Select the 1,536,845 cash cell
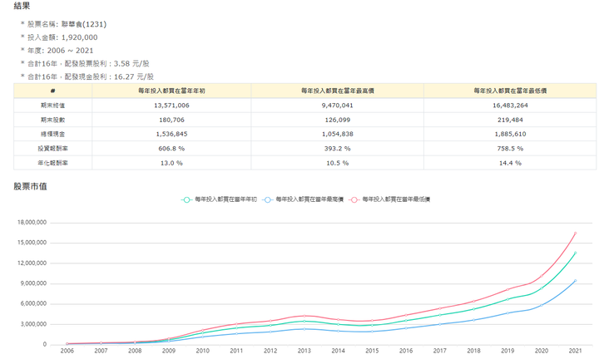This screenshot has height=364, width=599. point(171,134)
